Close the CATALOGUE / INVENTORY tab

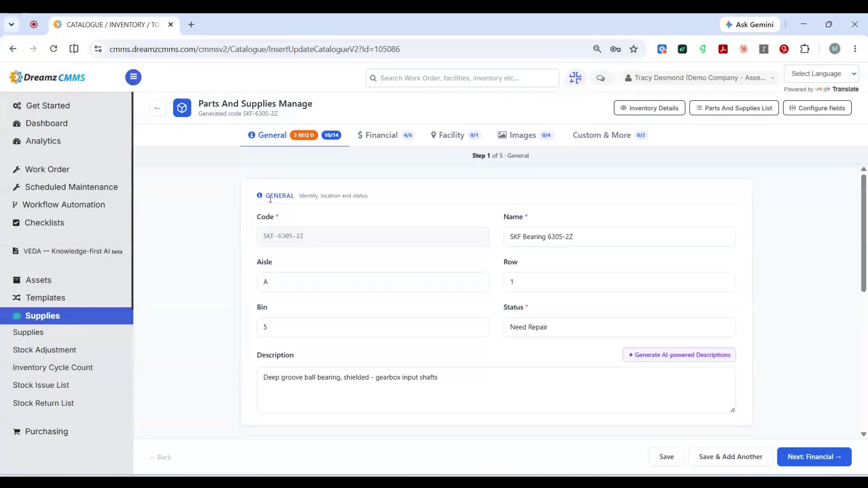click(x=171, y=25)
